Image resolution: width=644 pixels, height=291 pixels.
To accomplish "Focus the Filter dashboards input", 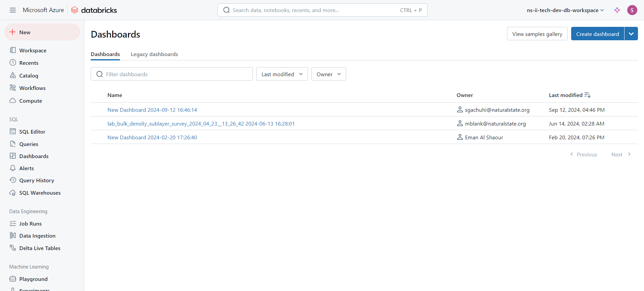I will pyautogui.click(x=172, y=74).
